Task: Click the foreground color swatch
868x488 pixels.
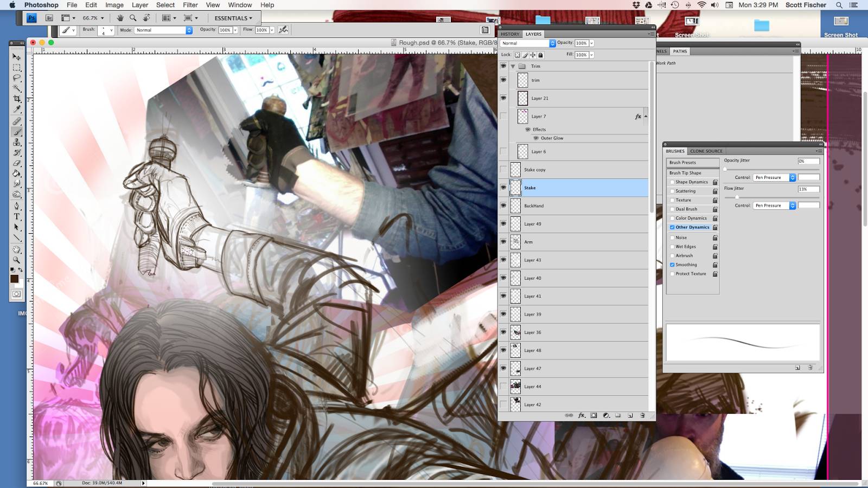Action: pyautogui.click(x=14, y=279)
